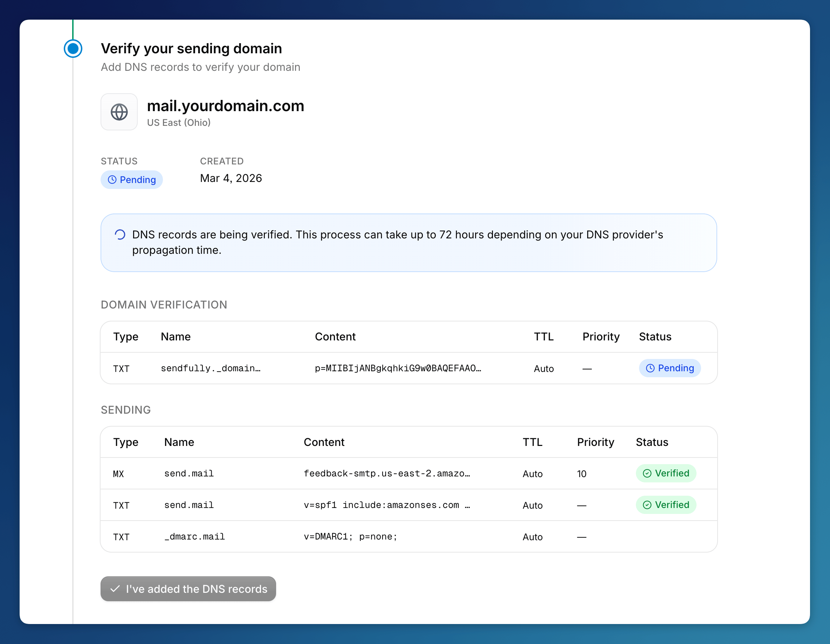Click the Pending badge under STATUS

point(131,179)
